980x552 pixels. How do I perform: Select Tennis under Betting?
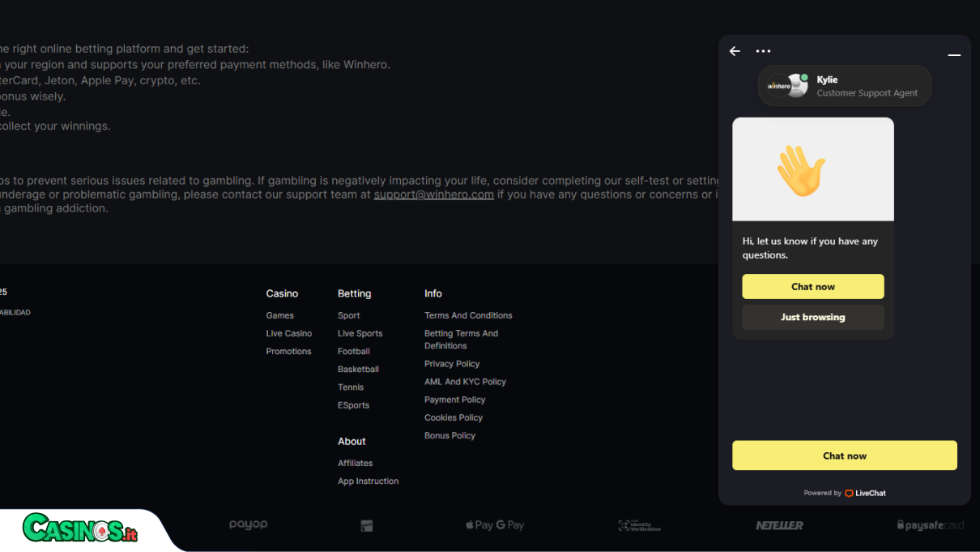[x=351, y=387]
